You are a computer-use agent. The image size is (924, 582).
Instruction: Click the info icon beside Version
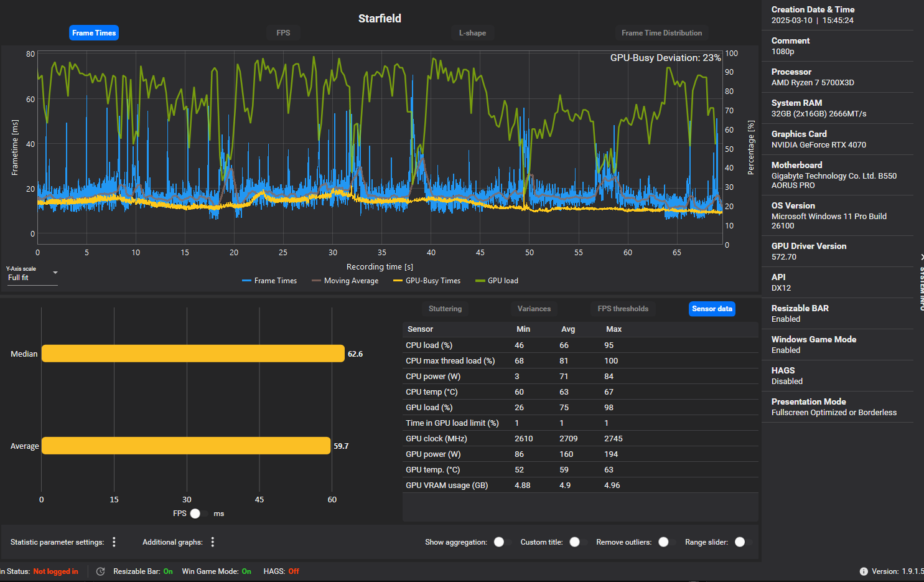coord(864,571)
